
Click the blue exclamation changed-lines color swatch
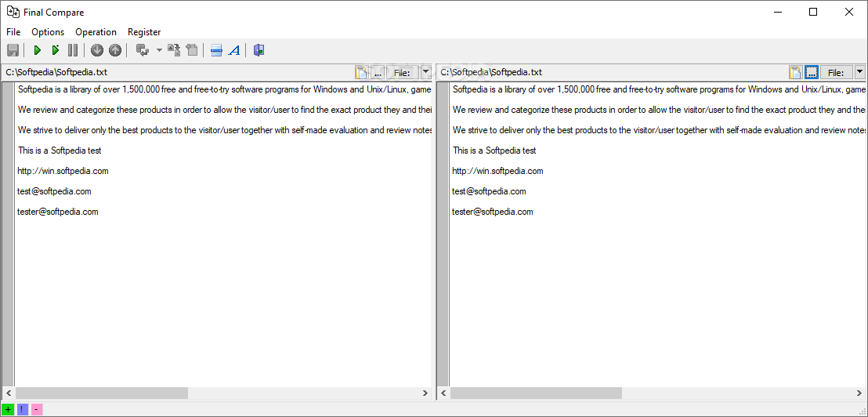point(22,410)
